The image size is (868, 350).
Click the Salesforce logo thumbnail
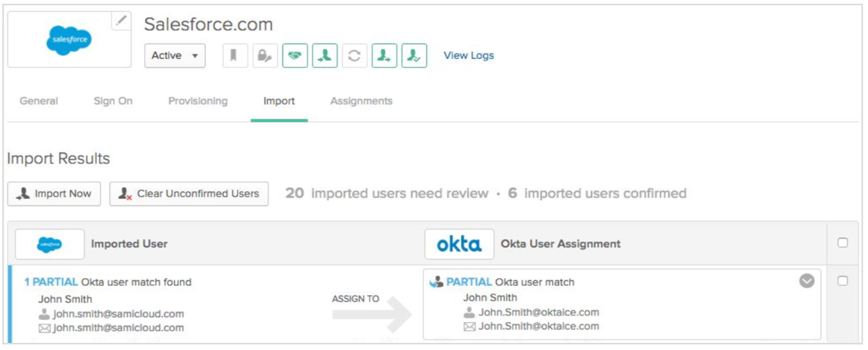(x=69, y=40)
